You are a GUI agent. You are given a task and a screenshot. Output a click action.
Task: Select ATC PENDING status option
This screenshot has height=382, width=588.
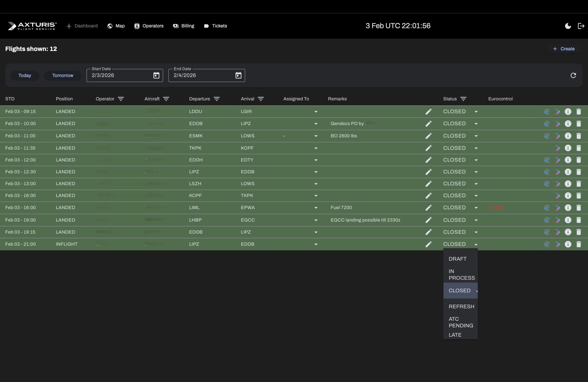point(461,322)
